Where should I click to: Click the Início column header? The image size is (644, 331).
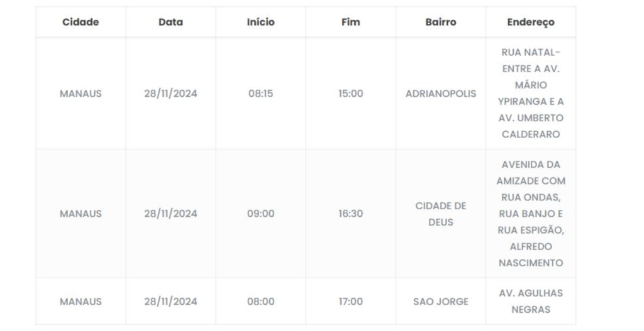pos(260,22)
